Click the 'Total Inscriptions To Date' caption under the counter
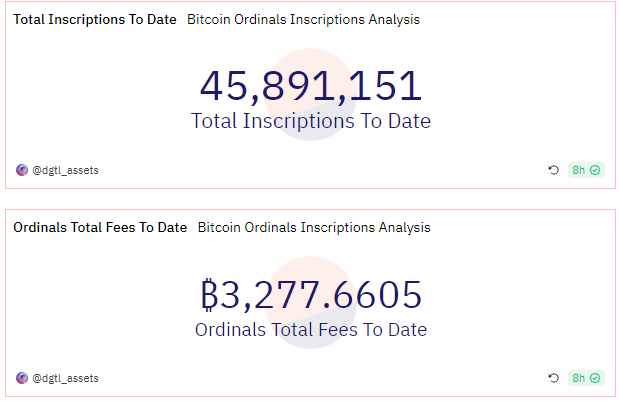The image size is (619, 402). click(x=311, y=122)
